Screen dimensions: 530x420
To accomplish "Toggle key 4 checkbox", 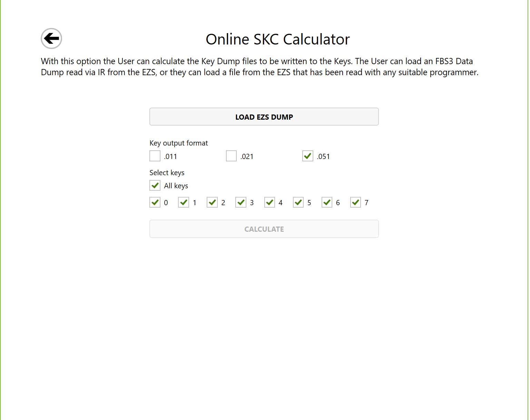I will 269,202.
